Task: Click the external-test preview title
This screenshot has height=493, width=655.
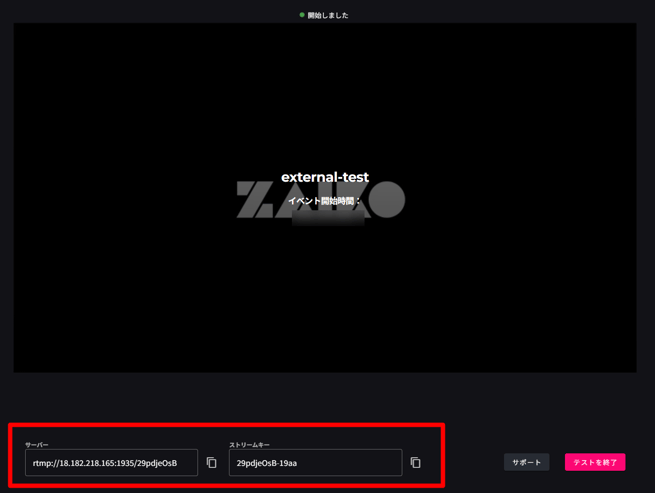Action: pyautogui.click(x=325, y=177)
